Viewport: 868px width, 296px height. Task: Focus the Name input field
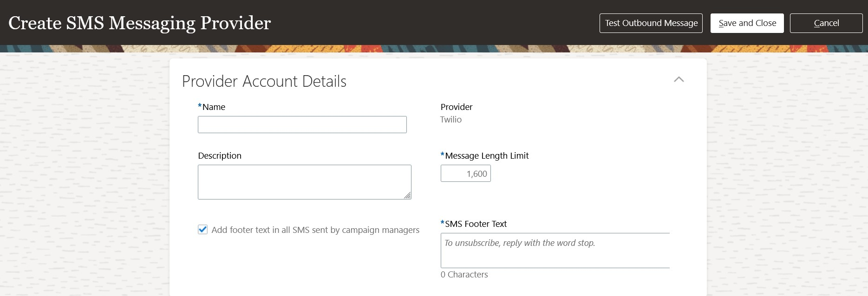click(x=302, y=124)
